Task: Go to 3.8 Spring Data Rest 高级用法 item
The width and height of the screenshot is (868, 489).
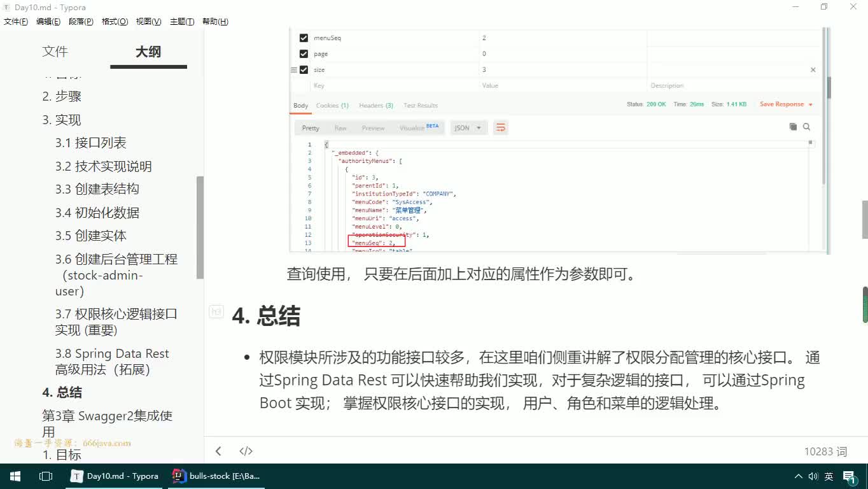Action: pyautogui.click(x=112, y=362)
